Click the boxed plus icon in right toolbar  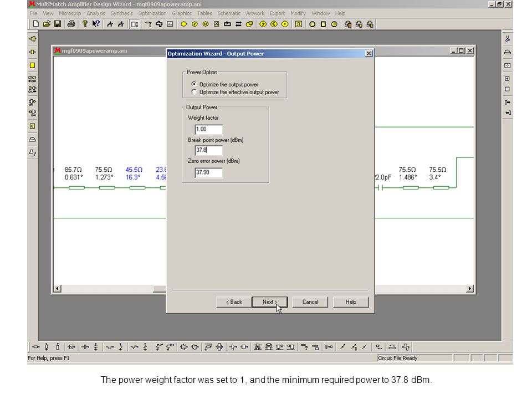(507, 79)
